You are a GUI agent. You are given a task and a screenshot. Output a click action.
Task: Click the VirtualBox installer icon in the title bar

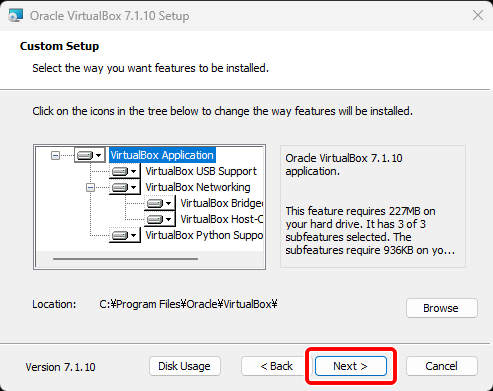pos(15,16)
